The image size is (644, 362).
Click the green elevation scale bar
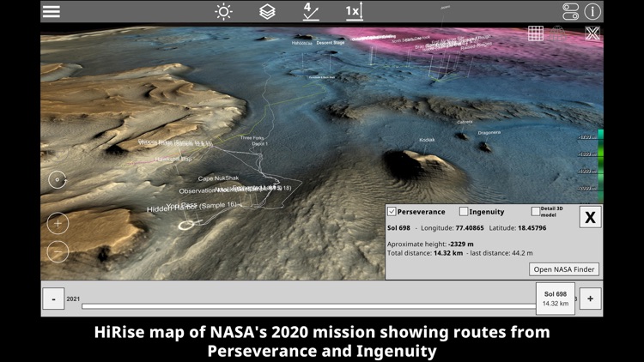600,166
